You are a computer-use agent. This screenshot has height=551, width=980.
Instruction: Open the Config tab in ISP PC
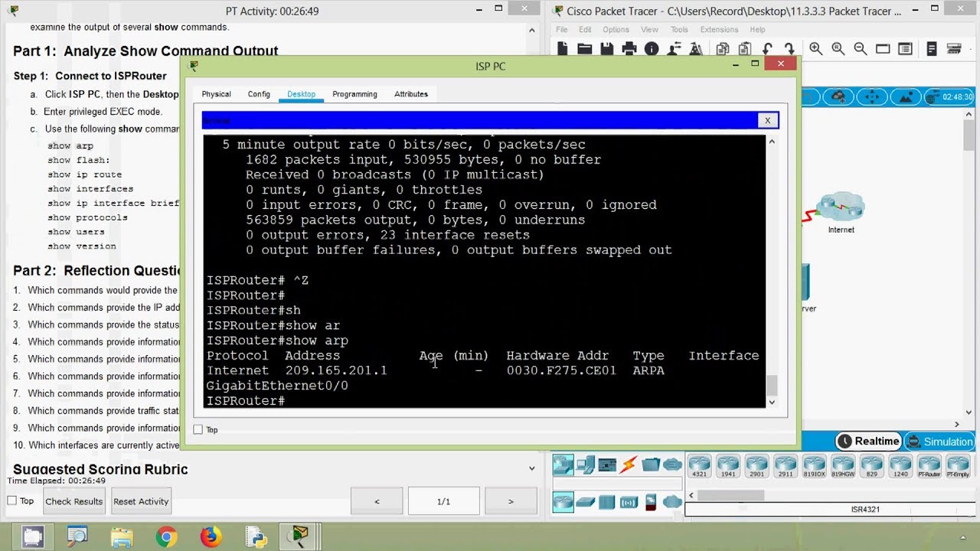(259, 94)
